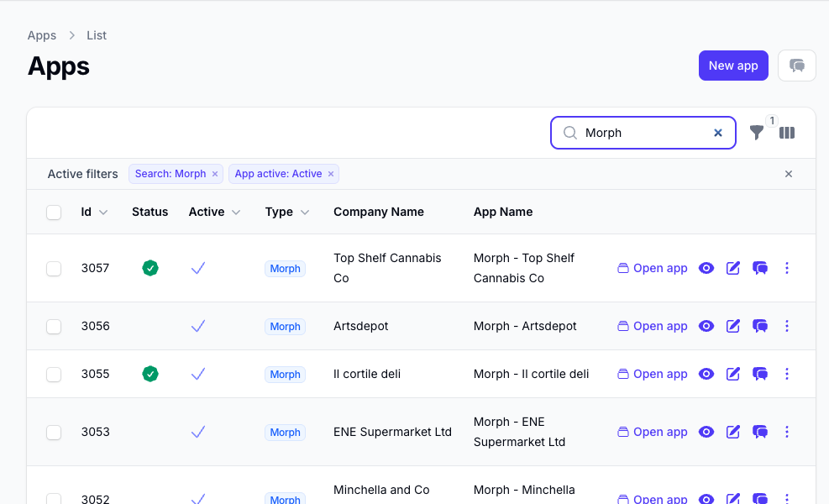Viewport: 829px width, 504px height.
Task: Click the active checkmark in Artsdepot row
Action: click(x=198, y=326)
